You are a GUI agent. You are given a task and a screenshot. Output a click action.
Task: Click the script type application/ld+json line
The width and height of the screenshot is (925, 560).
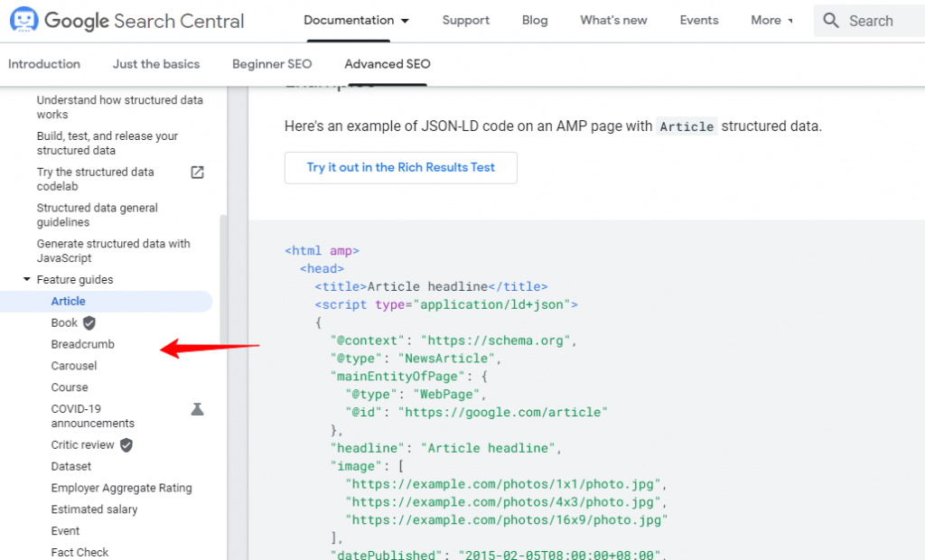pos(446,304)
